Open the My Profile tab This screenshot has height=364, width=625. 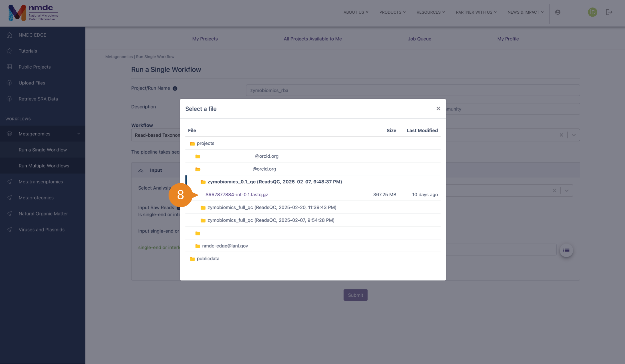[508, 39]
